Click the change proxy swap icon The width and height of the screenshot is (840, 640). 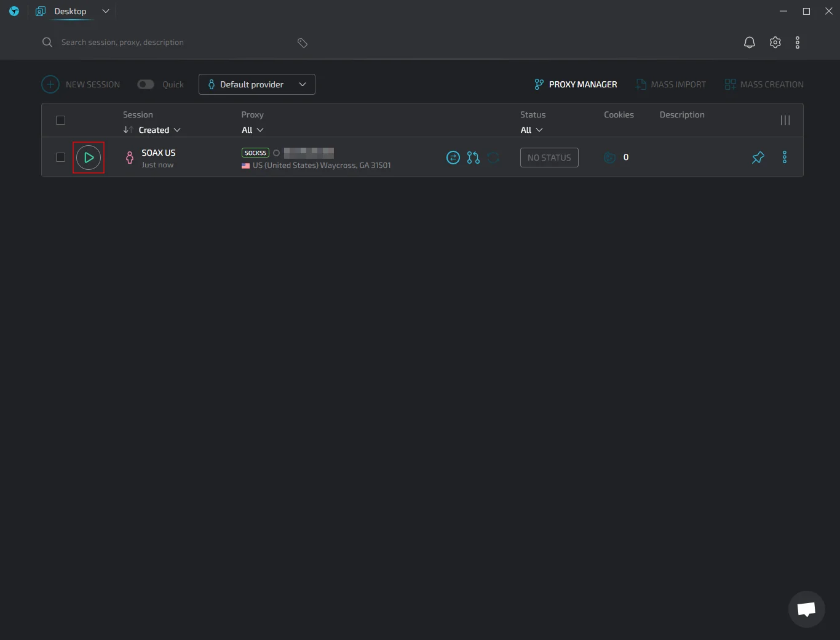point(453,158)
